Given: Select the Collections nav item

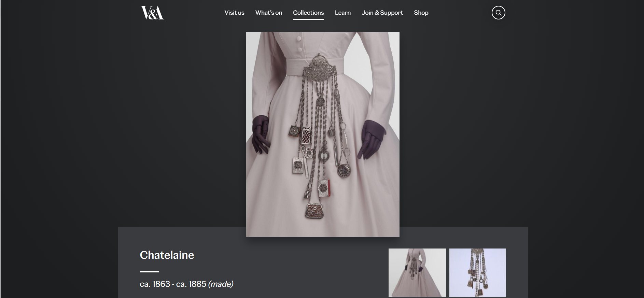Looking at the screenshot, I should [x=308, y=13].
